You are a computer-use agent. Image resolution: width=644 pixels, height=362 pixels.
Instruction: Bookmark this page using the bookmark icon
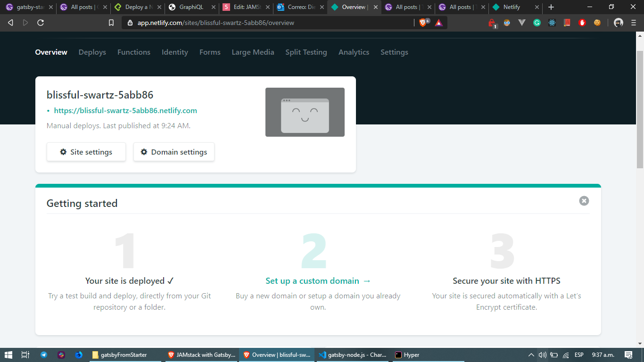pos(111,23)
